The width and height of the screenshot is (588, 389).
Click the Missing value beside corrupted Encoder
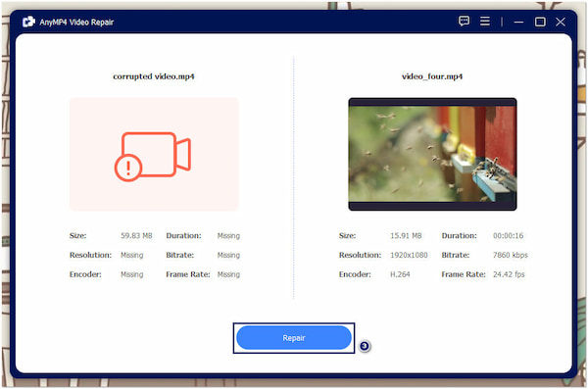(x=131, y=274)
